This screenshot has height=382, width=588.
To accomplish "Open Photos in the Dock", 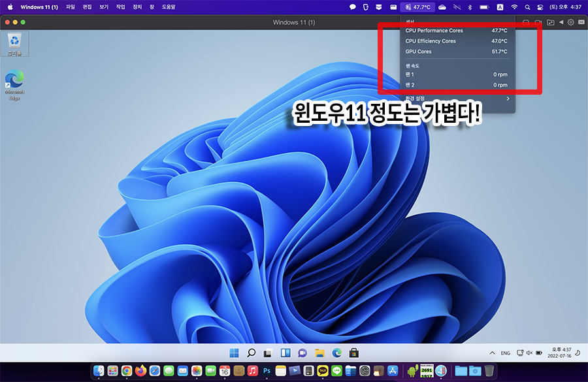I will click(x=197, y=371).
